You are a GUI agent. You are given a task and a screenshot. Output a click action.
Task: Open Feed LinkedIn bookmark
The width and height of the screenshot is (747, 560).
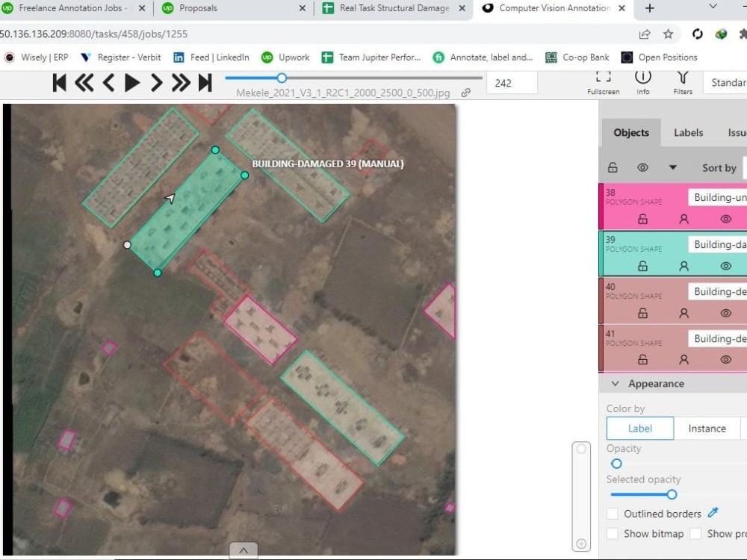pyautogui.click(x=211, y=57)
